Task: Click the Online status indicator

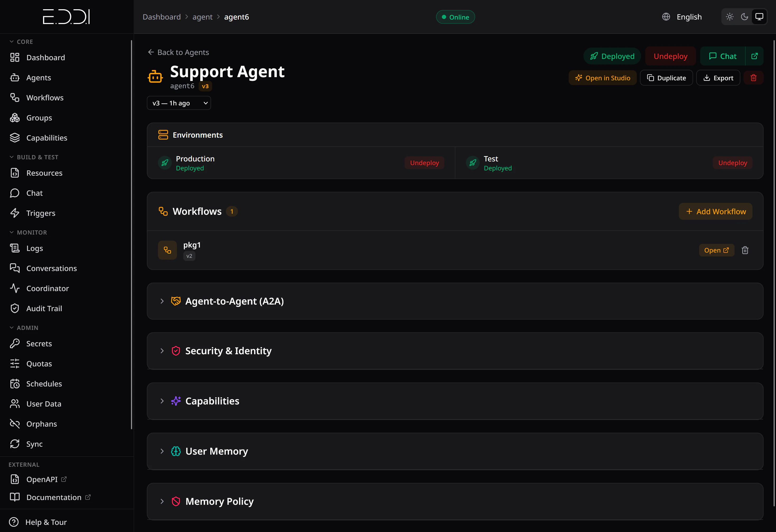Action: (x=455, y=17)
